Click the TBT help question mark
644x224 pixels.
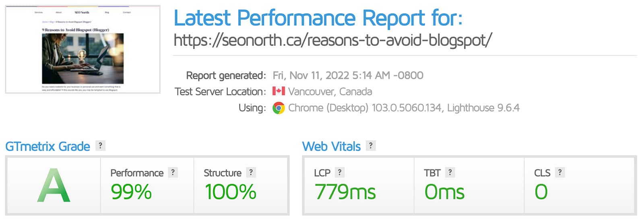(450, 173)
